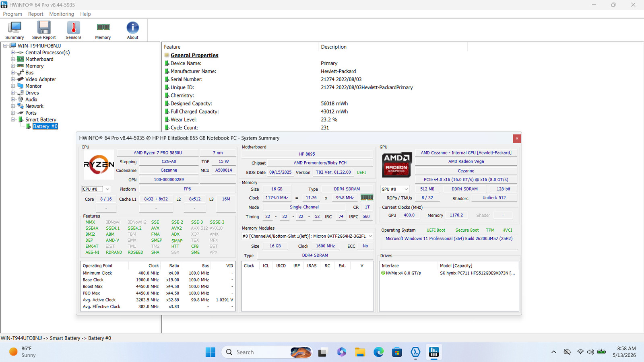644x362 pixels.
Task: Click the General Properties heading
Action: tap(194, 55)
